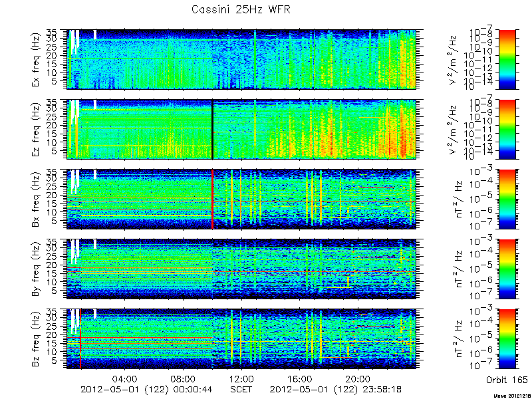532x399 pixels.
Task: Click the 'Uiowa 20121218' credit text
Action: (x=512, y=396)
